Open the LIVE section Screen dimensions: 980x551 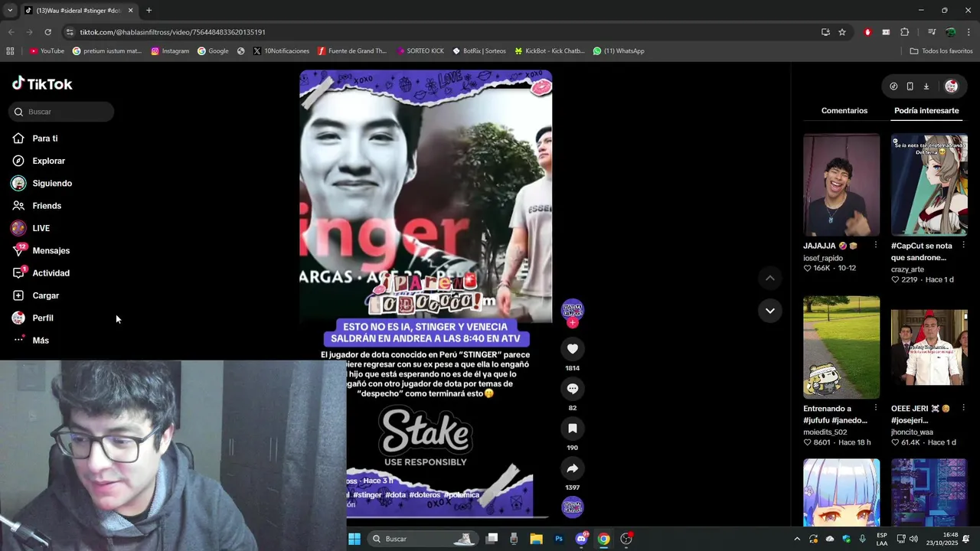click(41, 228)
